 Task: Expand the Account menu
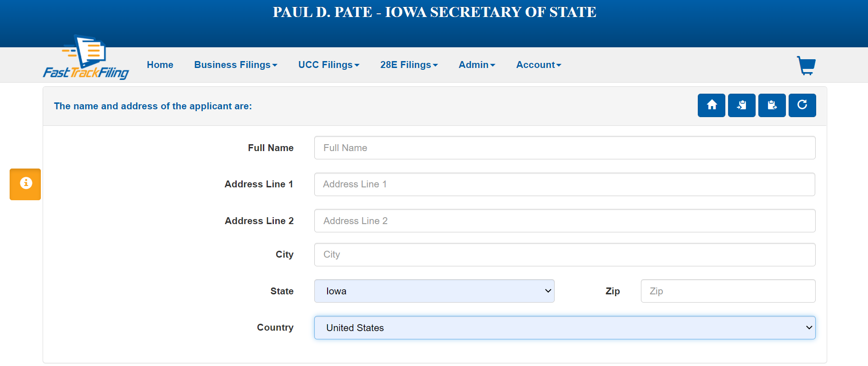(539, 65)
